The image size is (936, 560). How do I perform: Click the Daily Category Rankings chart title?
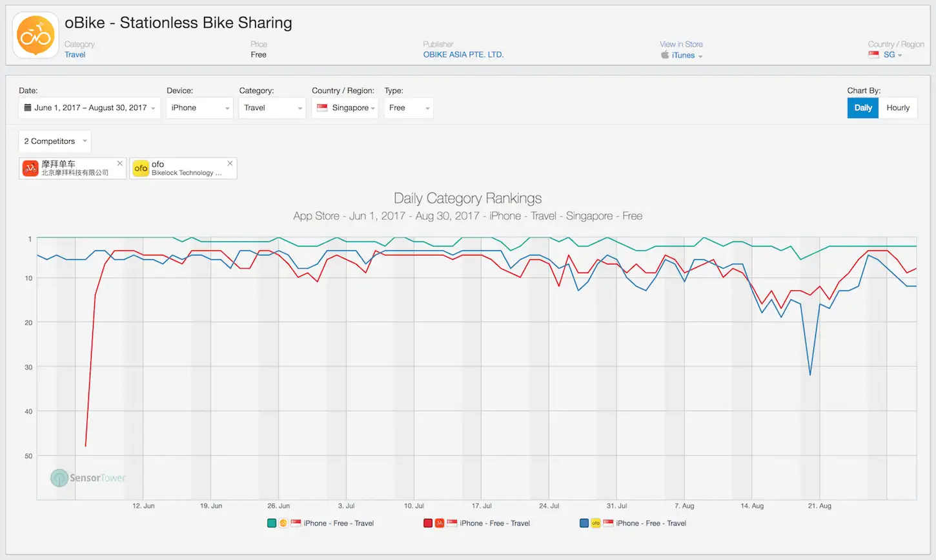(x=467, y=198)
